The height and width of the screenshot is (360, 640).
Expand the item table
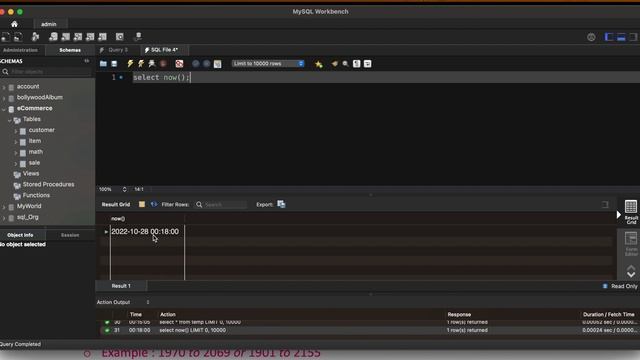pos(16,142)
